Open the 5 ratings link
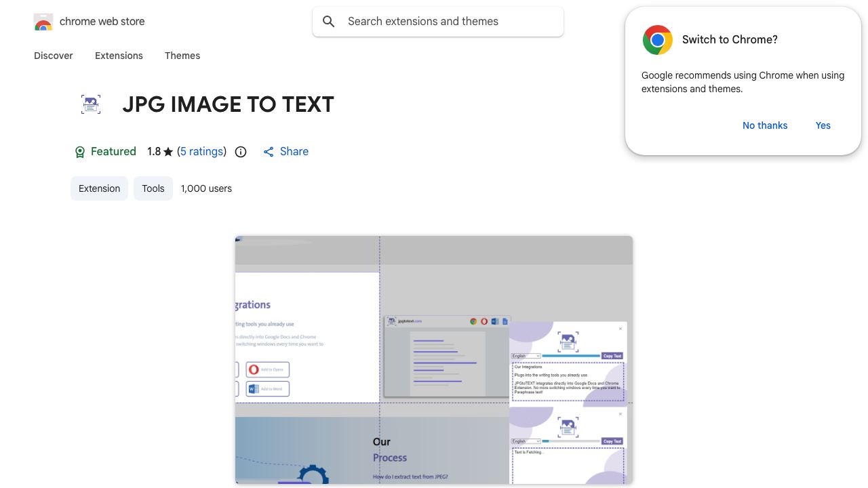Screen dimensions: 868x488 point(202,152)
